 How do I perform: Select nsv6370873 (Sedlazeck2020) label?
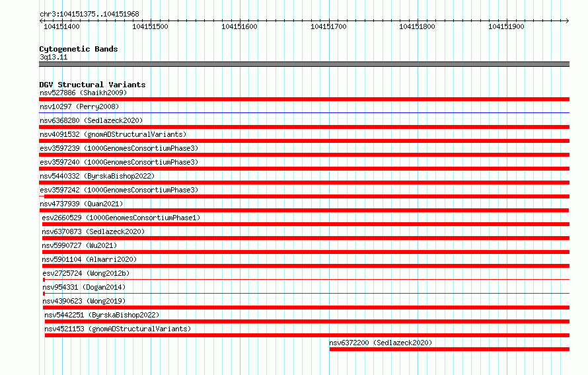pos(93,231)
